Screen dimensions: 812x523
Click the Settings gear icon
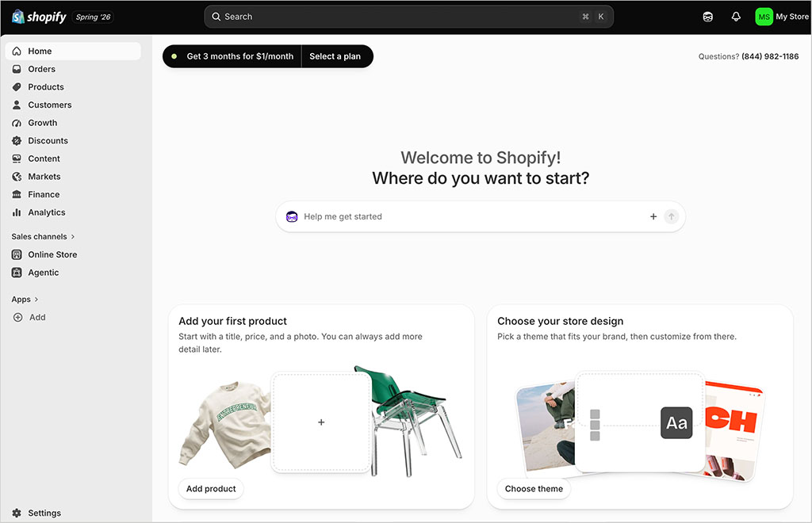pyautogui.click(x=17, y=513)
